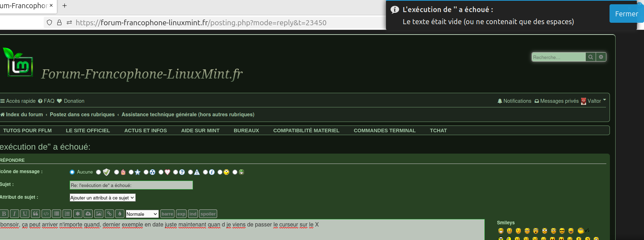Viewport: 644px width, 240px height.
Task: Insert a quote block
Action: pyautogui.click(x=35, y=214)
